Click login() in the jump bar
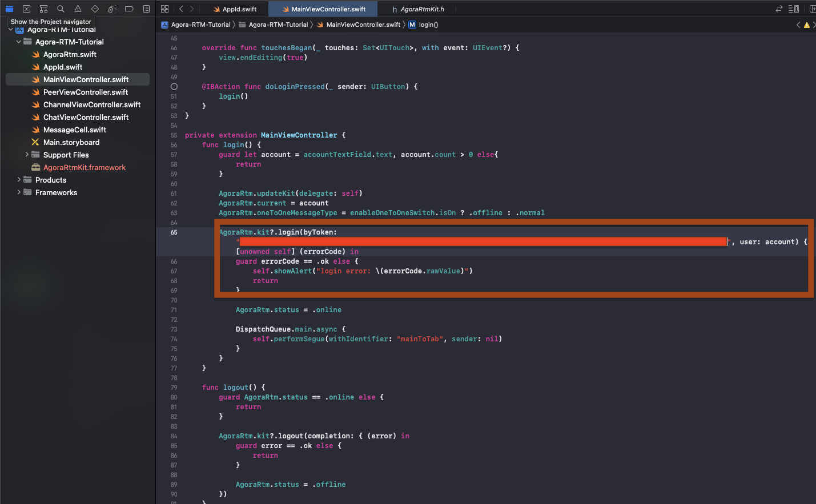 tap(428, 25)
